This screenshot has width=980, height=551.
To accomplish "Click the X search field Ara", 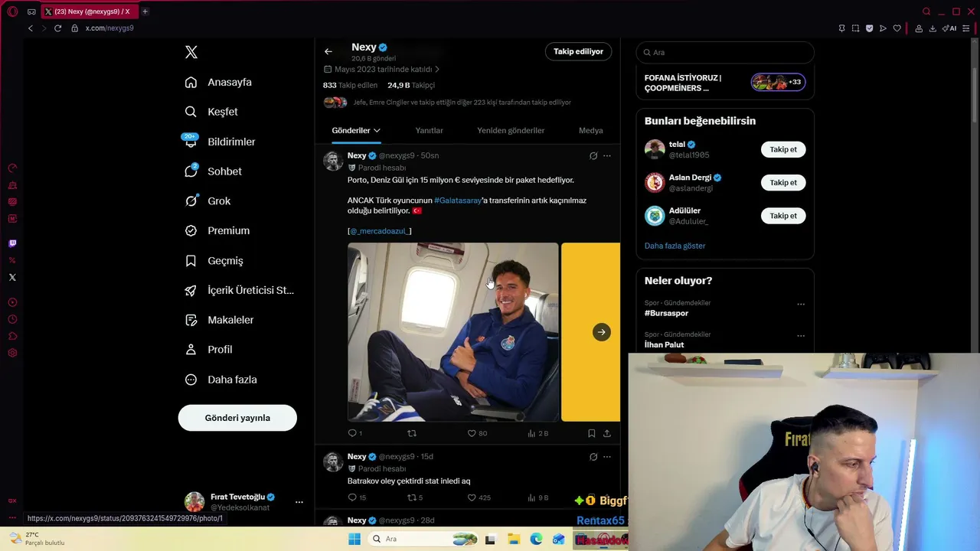I will click(725, 52).
